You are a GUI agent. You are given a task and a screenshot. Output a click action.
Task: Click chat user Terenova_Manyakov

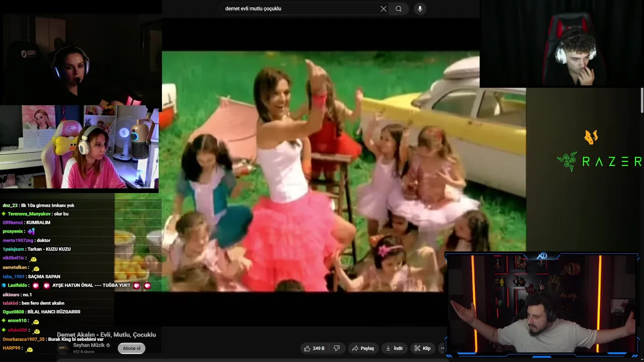(29, 214)
